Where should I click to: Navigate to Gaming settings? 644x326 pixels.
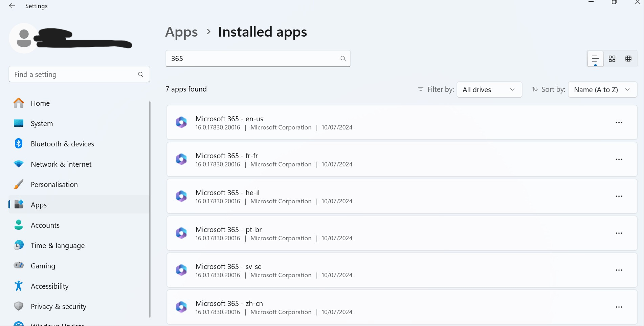click(x=79, y=266)
